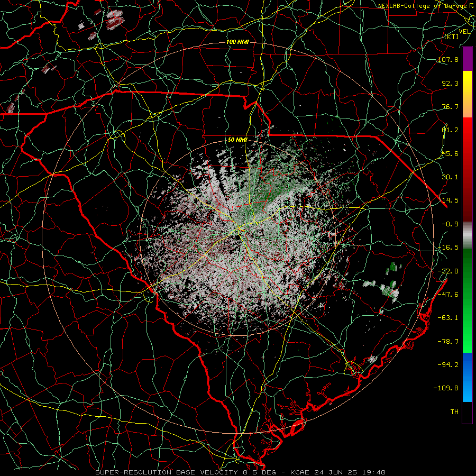Click the 100 NMI range ring label

(237, 42)
